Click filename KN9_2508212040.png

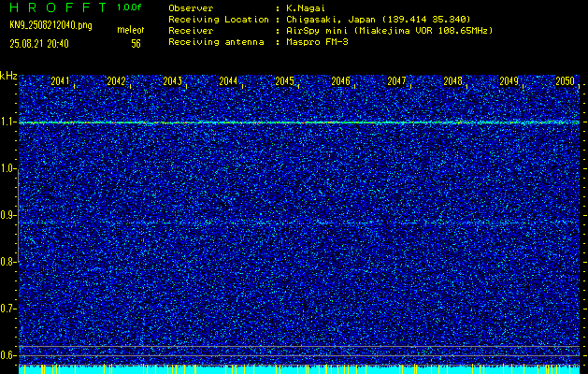coord(50,25)
